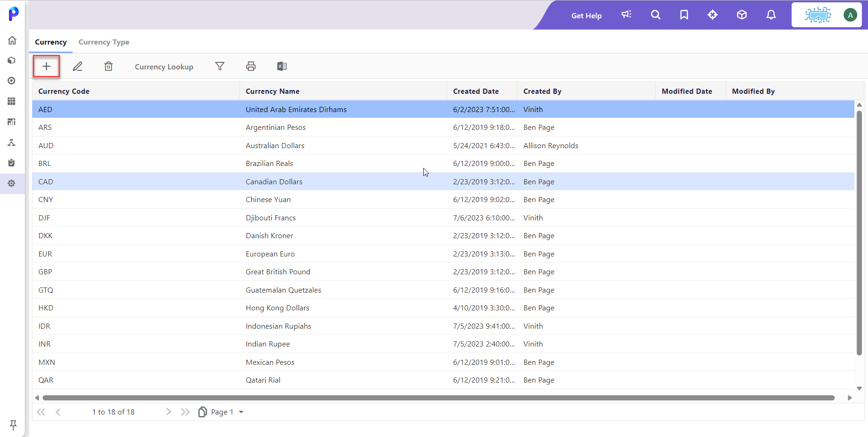Click the bookmark icon in header
This screenshot has height=437, width=868.
coord(684,15)
